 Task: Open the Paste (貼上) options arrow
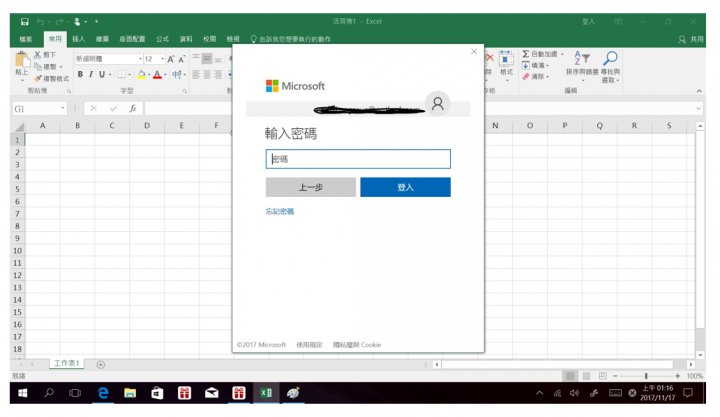tap(22, 80)
